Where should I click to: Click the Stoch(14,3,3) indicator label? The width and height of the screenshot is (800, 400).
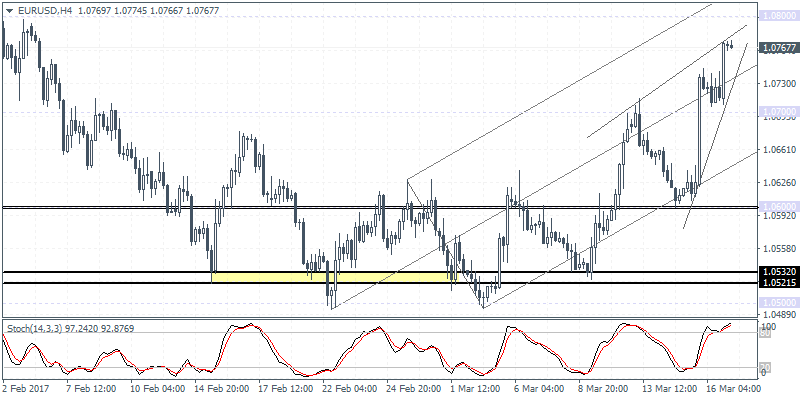[x=38, y=327]
